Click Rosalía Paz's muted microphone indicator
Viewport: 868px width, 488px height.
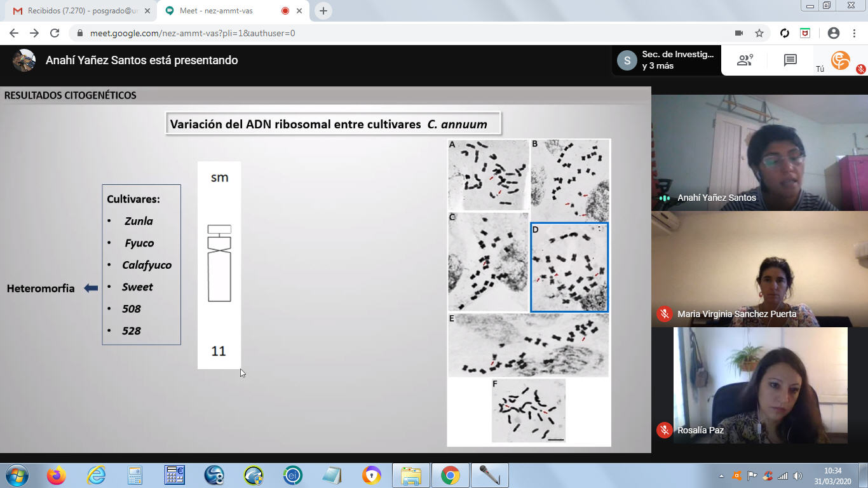coord(665,430)
